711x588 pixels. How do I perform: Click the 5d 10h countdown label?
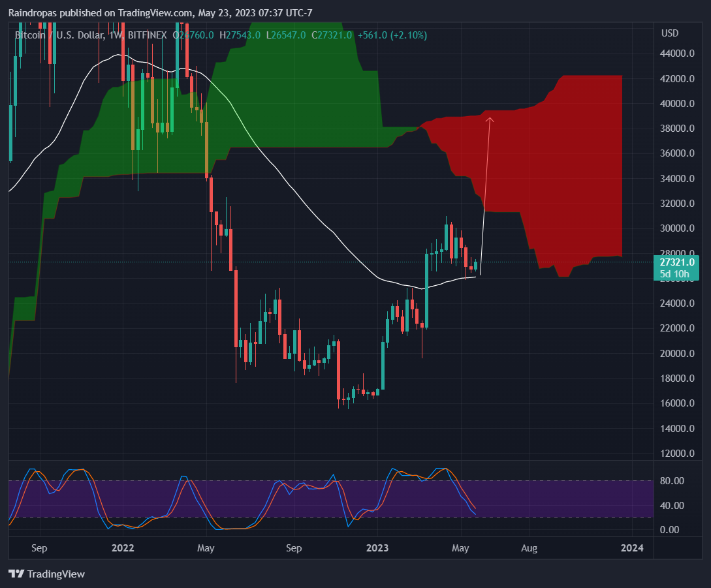[674, 274]
